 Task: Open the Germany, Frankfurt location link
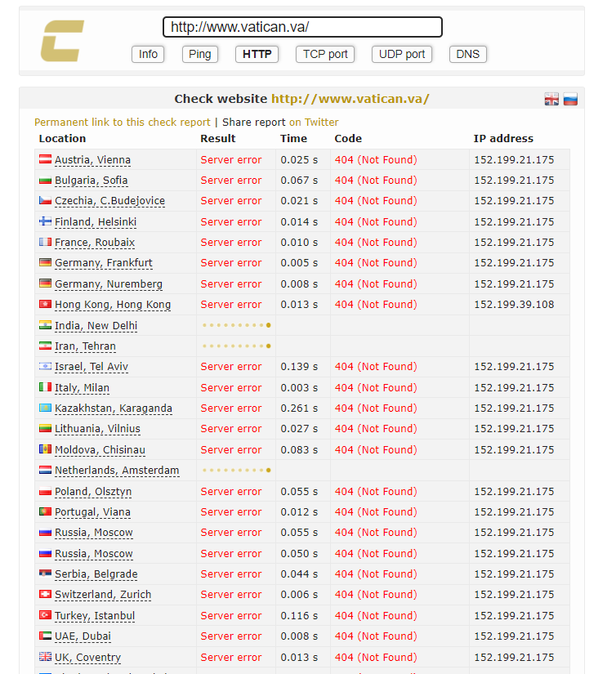coord(103,263)
